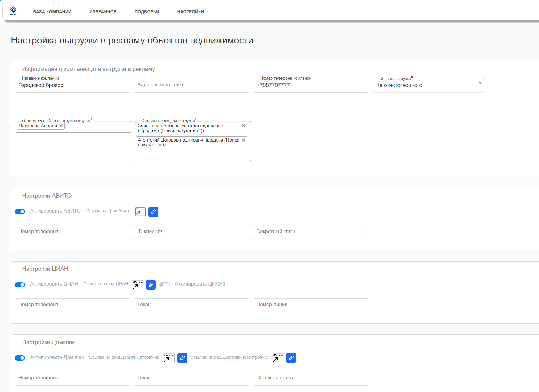Enable the Активировать ЦИАН2 toggle
The height and width of the screenshot is (392, 539).
(x=164, y=285)
